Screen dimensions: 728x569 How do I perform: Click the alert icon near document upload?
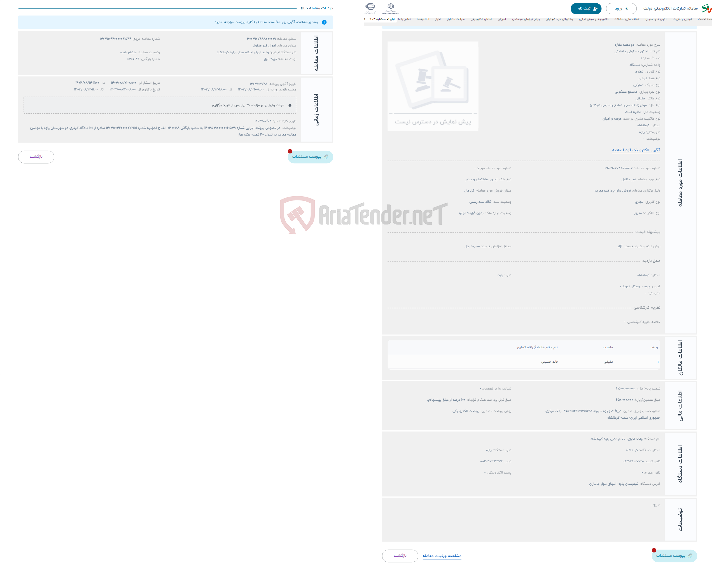click(290, 151)
